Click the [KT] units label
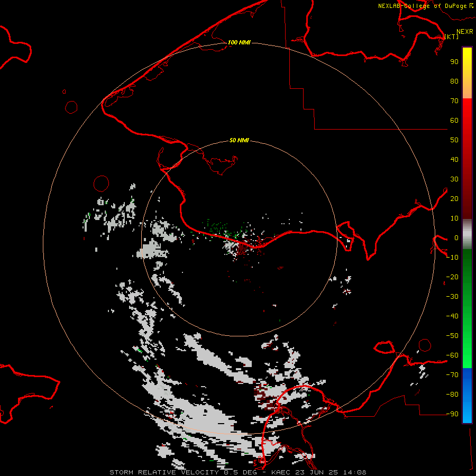The width and height of the screenshot is (476, 476). (452, 36)
